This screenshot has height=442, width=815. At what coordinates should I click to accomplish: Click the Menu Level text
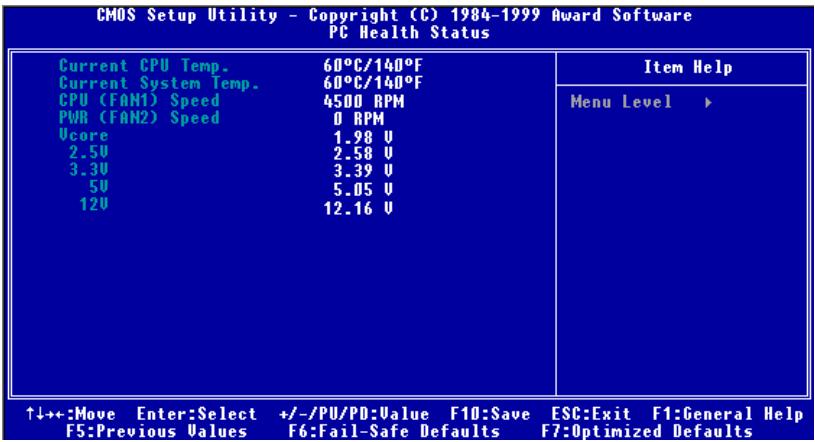[621, 101]
